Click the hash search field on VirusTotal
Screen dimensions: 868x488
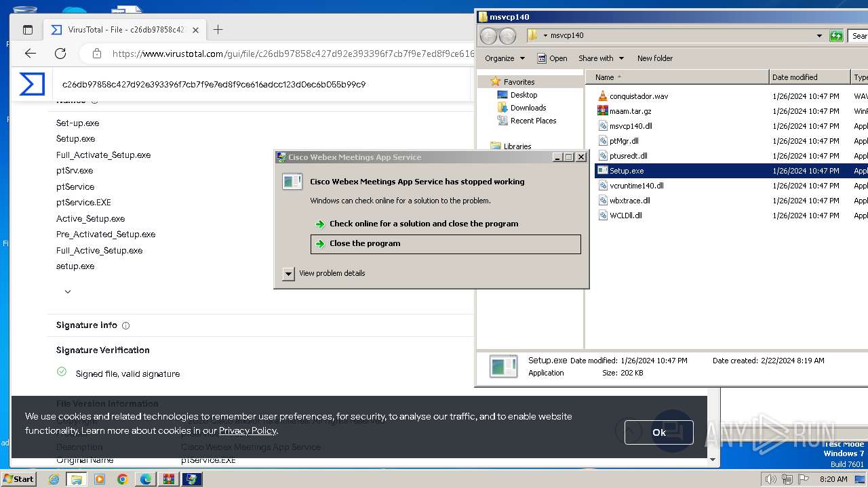(261, 85)
